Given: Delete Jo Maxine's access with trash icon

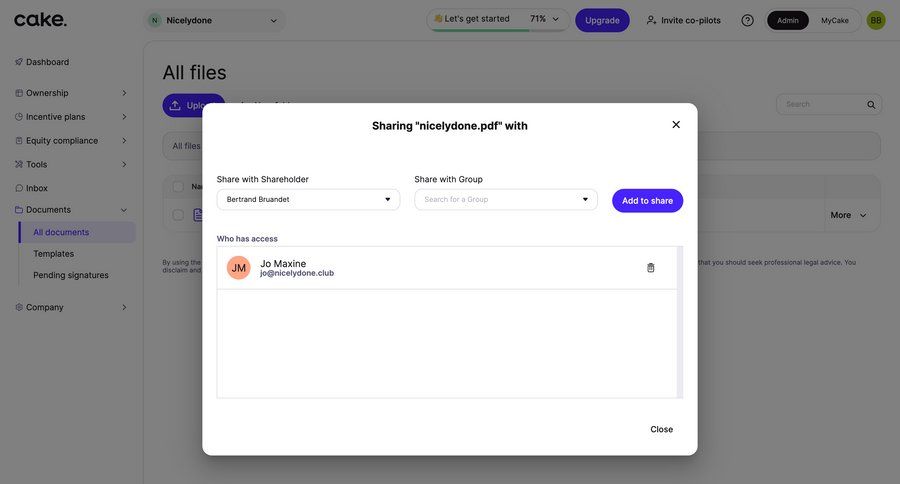Looking at the screenshot, I should click(x=651, y=268).
